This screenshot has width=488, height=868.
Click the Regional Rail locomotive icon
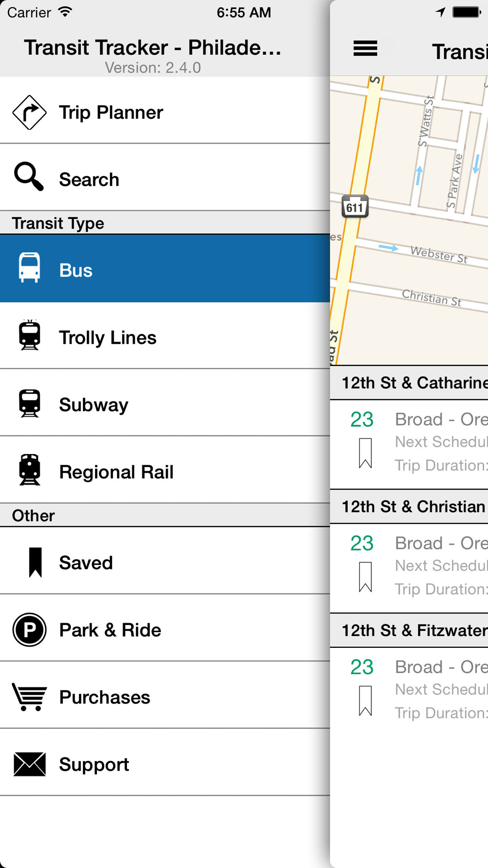coord(30,470)
